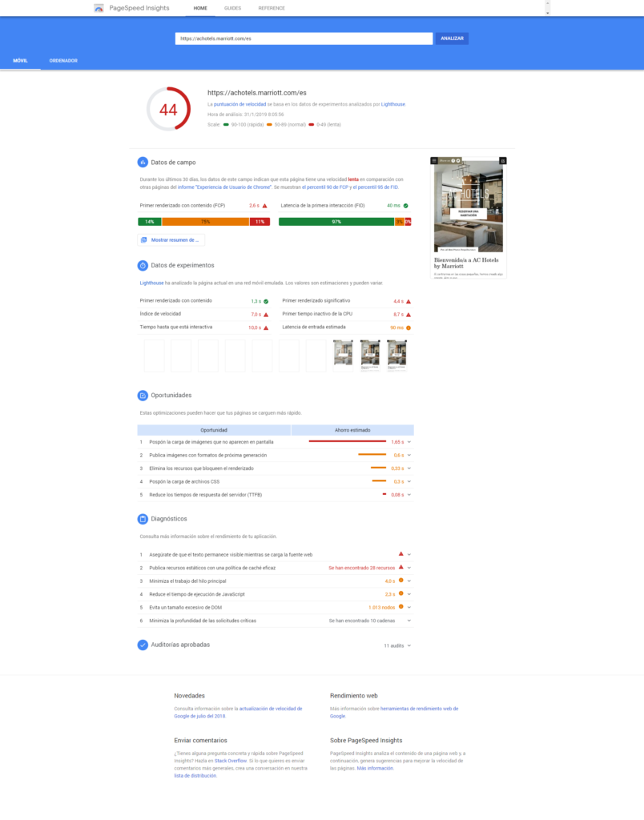Expand 'Pospón la carga de imágenes' opportunity
Image resolution: width=644 pixels, height=820 pixels.
(409, 442)
